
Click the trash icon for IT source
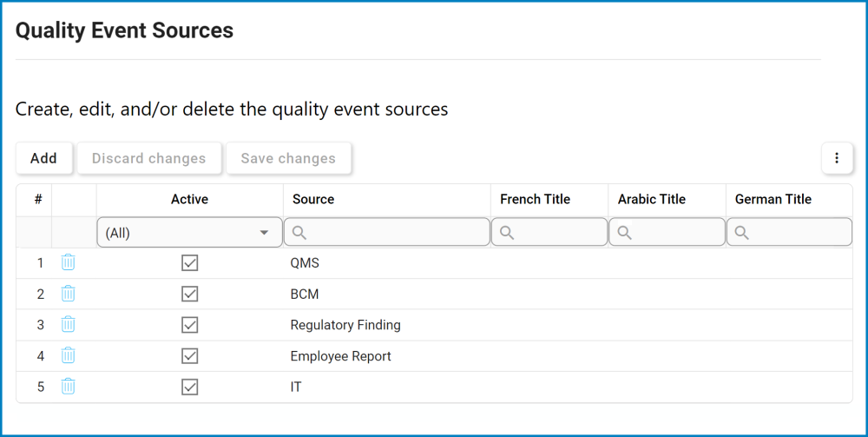pos(69,387)
